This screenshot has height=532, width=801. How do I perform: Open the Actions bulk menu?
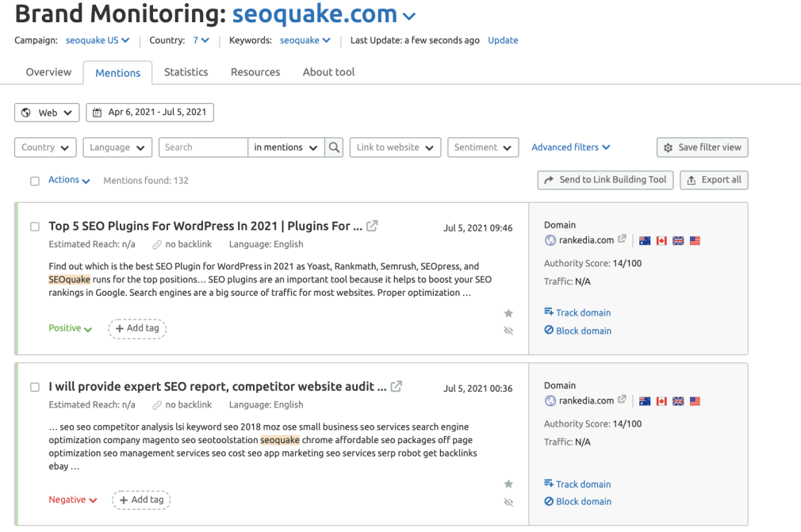[x=69, y=180]
